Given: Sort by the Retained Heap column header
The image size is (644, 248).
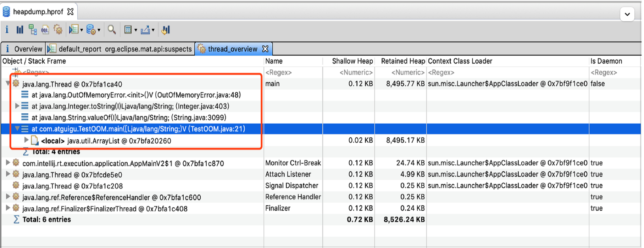Looking at the screenshot, I should [x=402, y=61].
